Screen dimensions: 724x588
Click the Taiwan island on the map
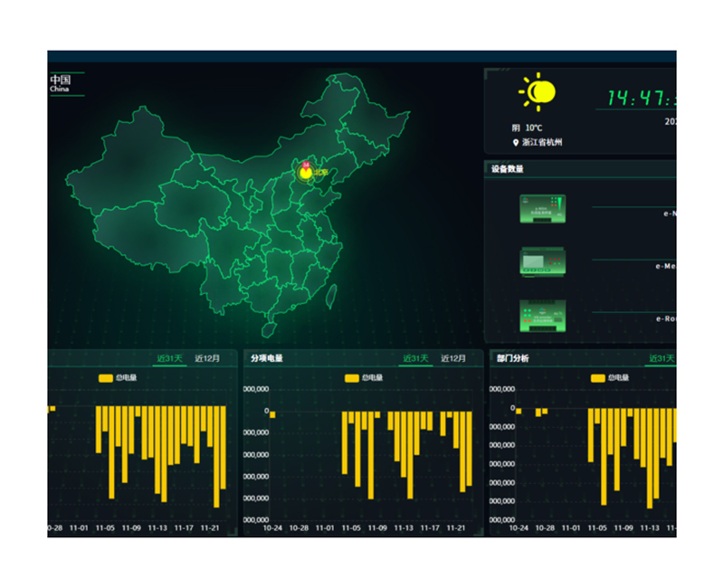(x=330, y=293)
